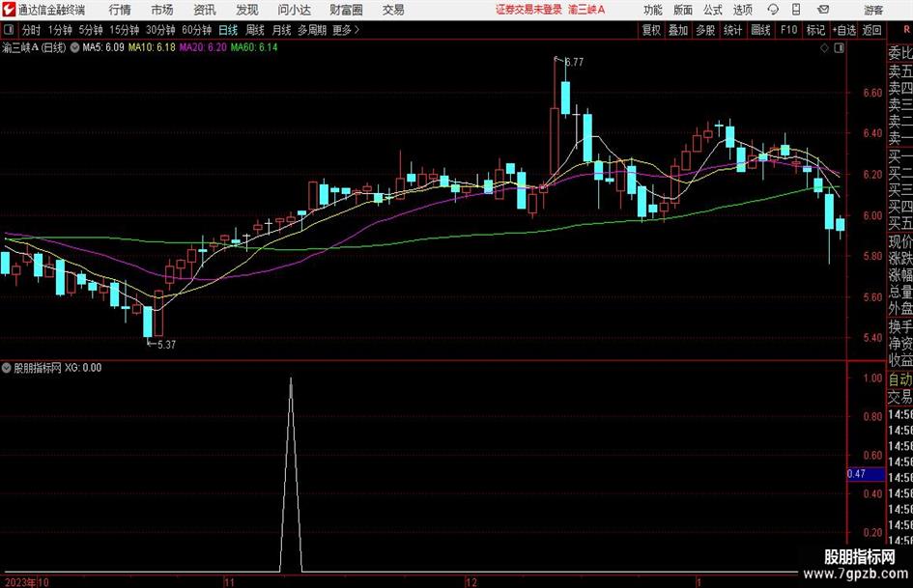Switch to 月线 monthly tab
913x588 pixels.
[282, 30]
